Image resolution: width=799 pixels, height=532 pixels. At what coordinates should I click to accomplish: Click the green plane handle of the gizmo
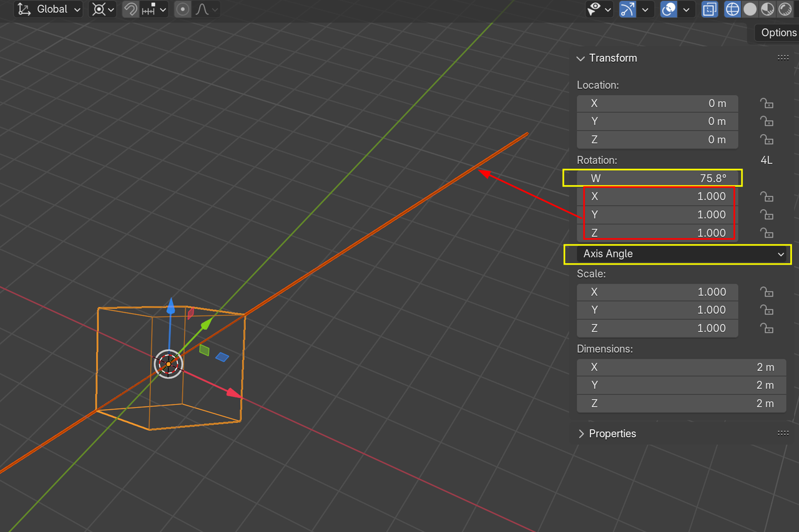coord(204,350)
